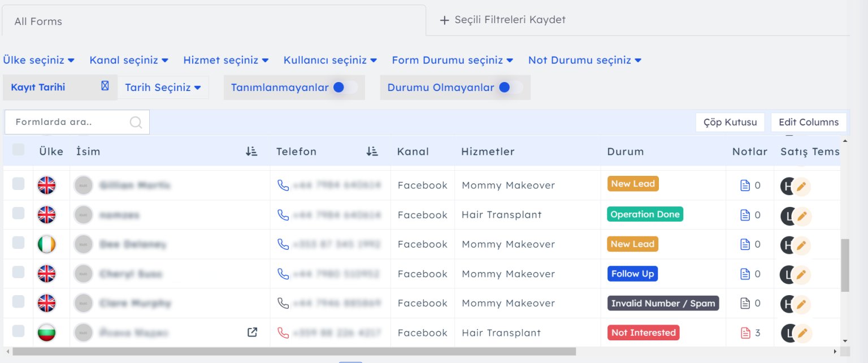The height and width of the screenshot is (363, 868).
Task: Click the phone icon in the New Lead Gillian row
Action: click(x=283, y=185)
